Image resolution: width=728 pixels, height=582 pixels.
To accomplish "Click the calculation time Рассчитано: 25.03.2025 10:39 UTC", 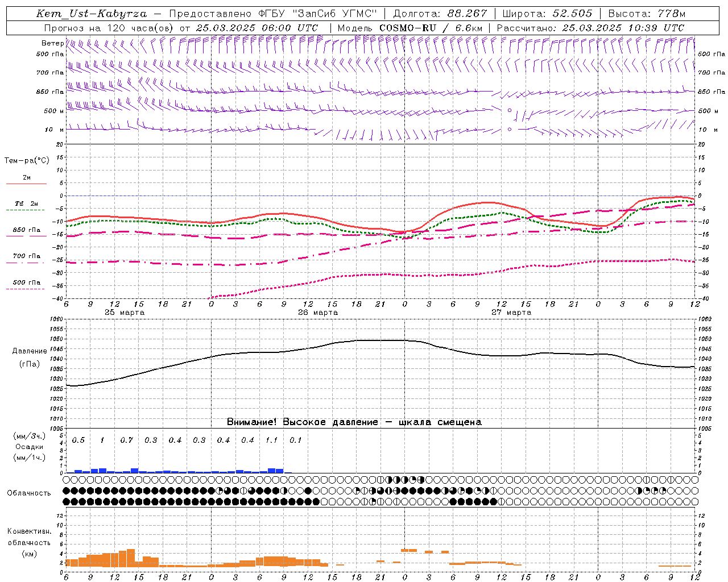I will (590, 28).
